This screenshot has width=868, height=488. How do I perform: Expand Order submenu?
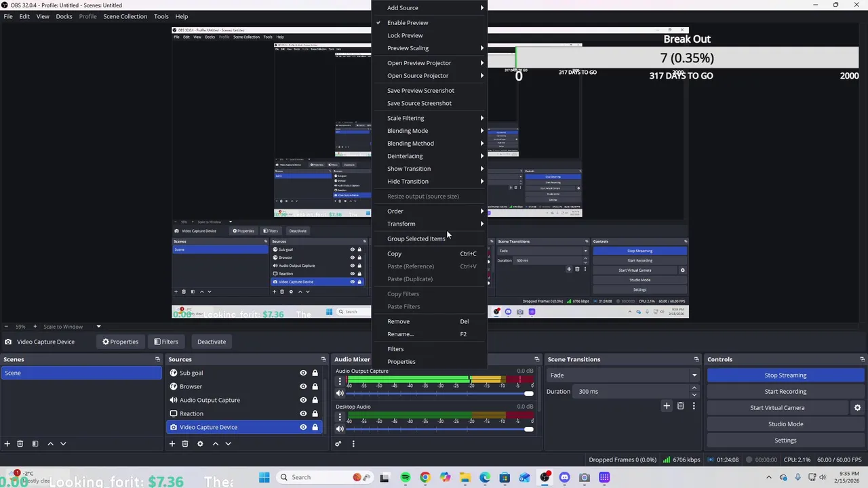(429, 211)
